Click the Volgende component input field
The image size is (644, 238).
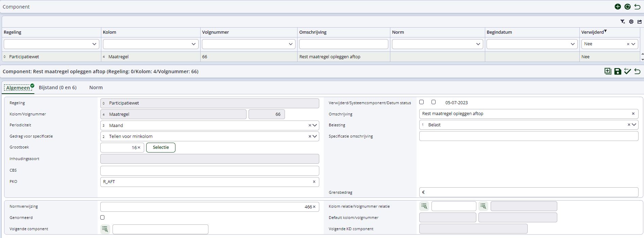pos(160,229)
